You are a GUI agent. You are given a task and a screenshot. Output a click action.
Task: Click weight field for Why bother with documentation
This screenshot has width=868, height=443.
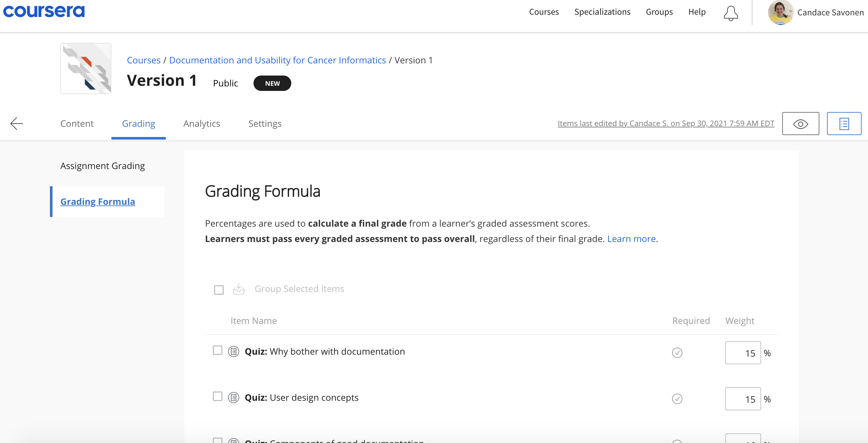pyautogui.click(x=743, y=353)
